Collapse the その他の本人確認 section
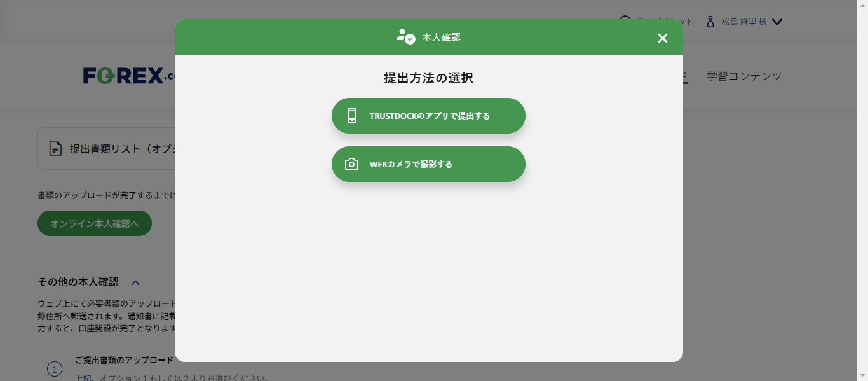The image size is (868, 381). 134,282
